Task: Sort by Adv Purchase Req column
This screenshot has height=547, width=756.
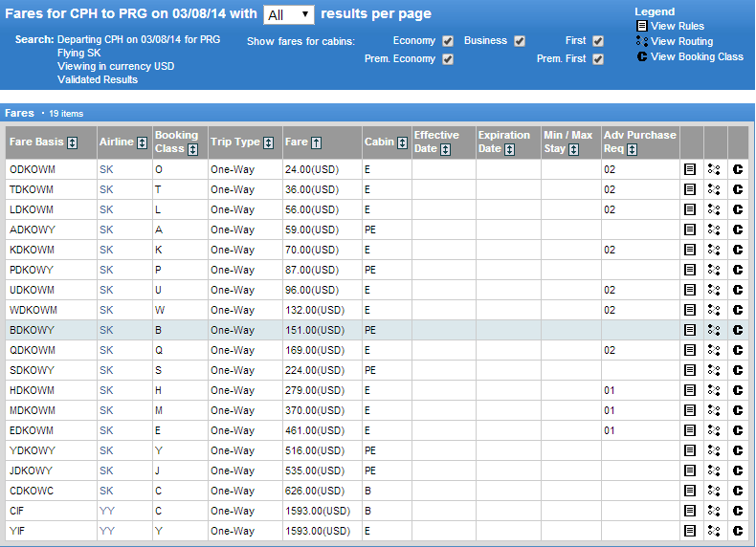Action: [633, 149]
